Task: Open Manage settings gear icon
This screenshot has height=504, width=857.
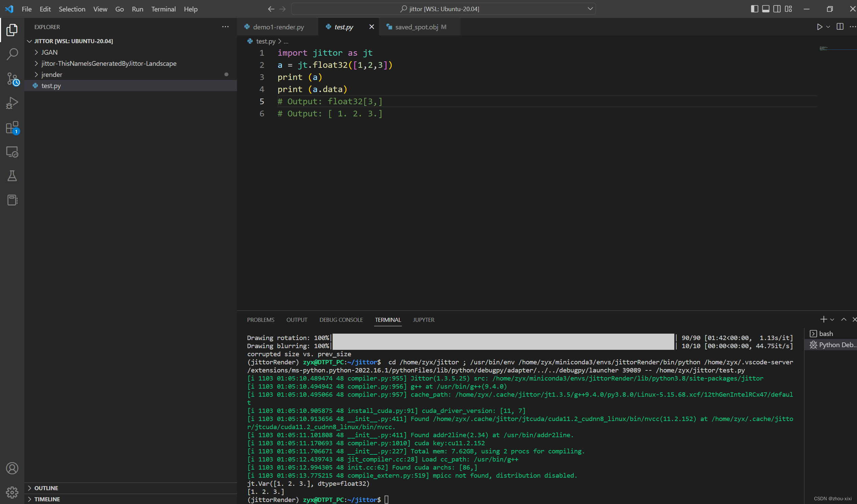Action: point(12,492)
